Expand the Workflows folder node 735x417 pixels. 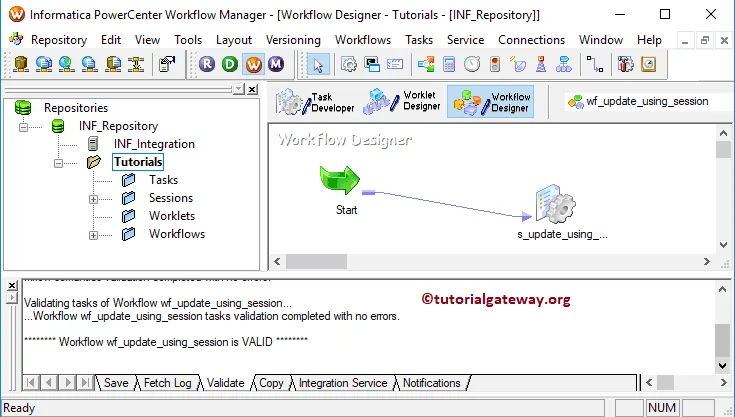pyautogui.click(x=93, y=235)
